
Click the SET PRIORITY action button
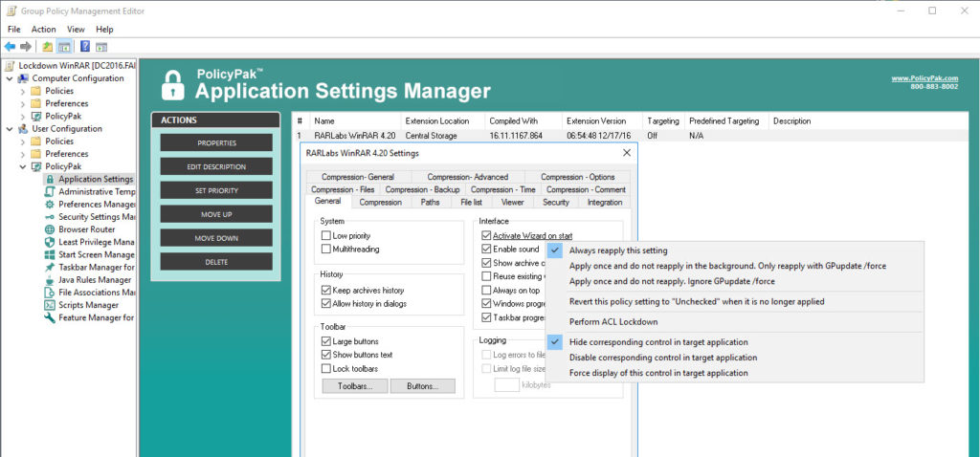click(216, 190)
